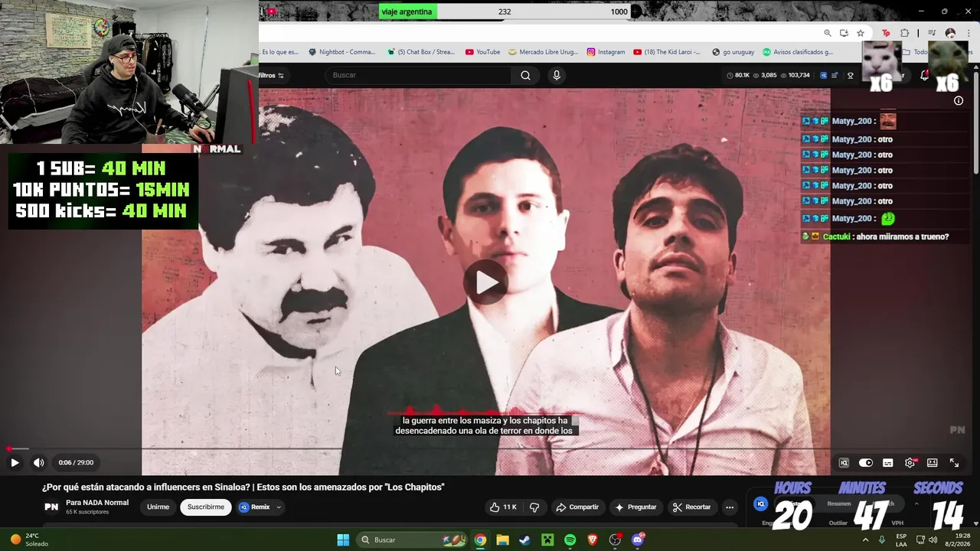Open Chrome zoom magnifier icon in the address bar

click(x=828, y=33)
